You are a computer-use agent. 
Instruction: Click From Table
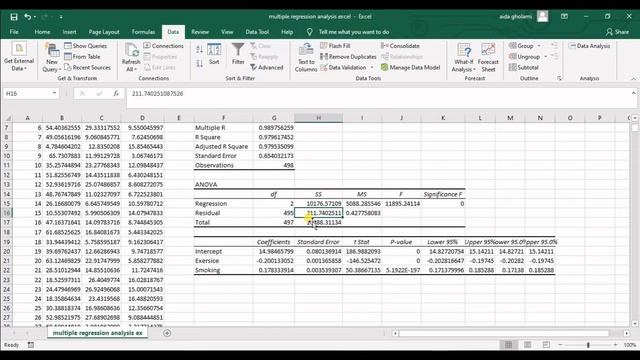82,56
